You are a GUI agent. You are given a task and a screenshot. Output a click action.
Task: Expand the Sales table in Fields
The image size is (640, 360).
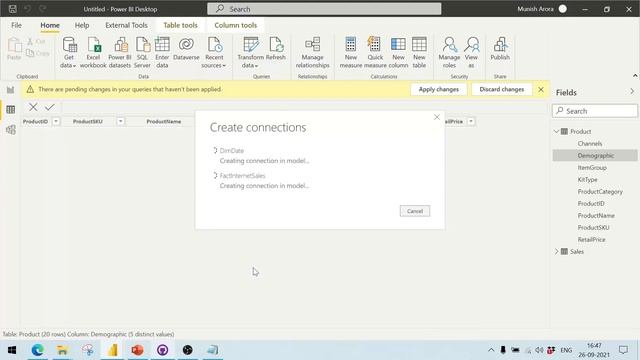tap(556, 251)
